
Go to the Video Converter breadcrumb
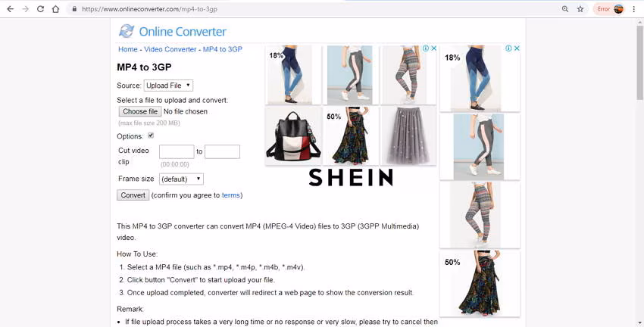(x=170, y=49)
